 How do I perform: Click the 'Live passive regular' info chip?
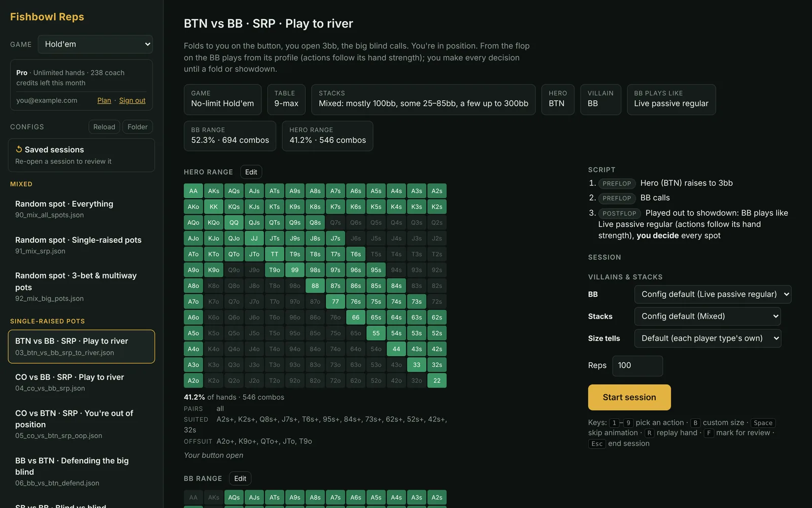pyautogui.click(x=671, y=100)
